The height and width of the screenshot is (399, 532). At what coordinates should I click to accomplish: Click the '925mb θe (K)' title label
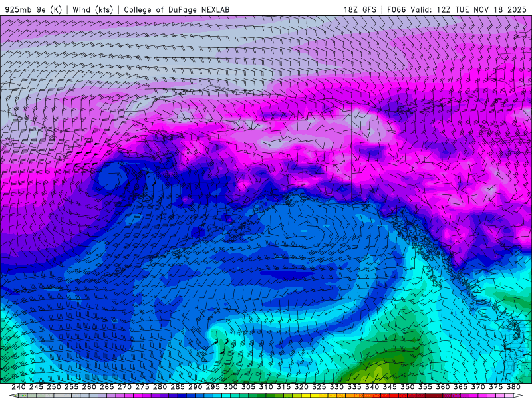pyautogui.click(x=33, y=9)
